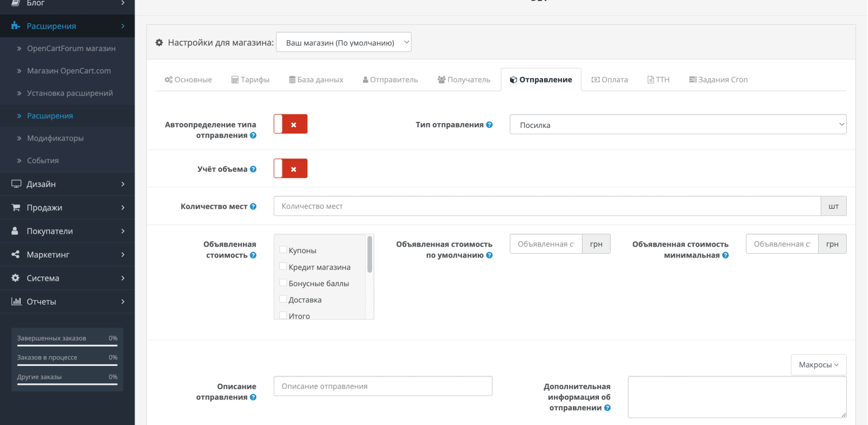Click the monitor icon beside Дизайн
The image size is (868, 425).
(16, 184)
